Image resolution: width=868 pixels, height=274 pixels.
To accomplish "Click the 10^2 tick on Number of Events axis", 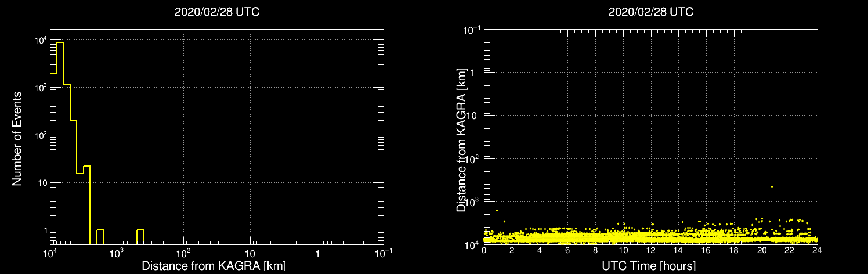I will click(40, 135).
